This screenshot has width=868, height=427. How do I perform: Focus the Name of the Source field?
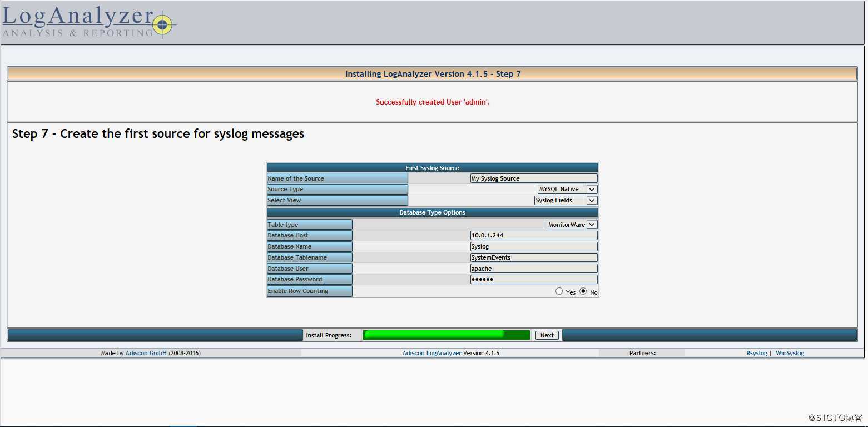click(534, 178)
